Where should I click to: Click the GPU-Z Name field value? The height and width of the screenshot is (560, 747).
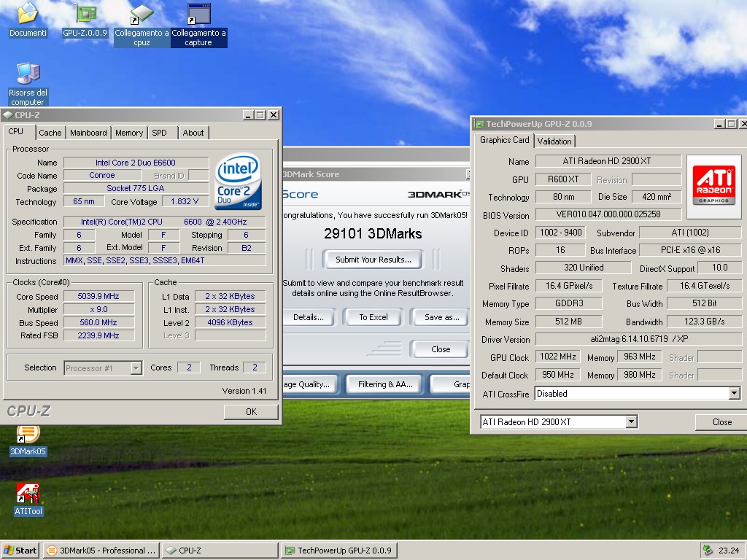[x=608, y=161]
